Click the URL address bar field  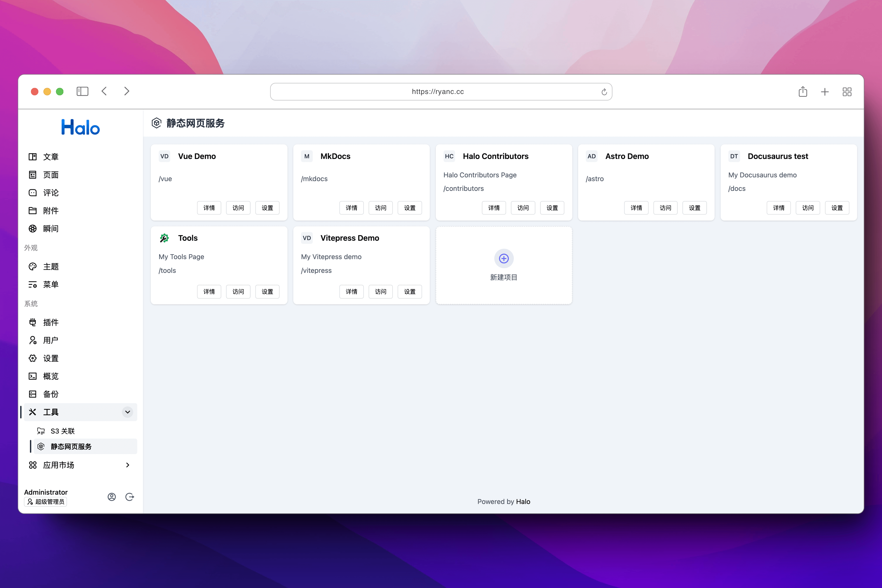pyautogui.click(x=437, y=91)
